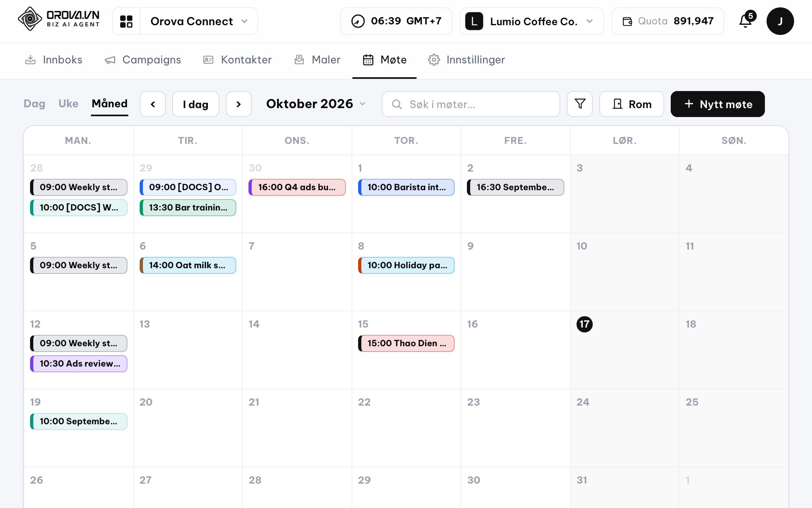
Task: Open the J user avatar menu
Action: 780,21
